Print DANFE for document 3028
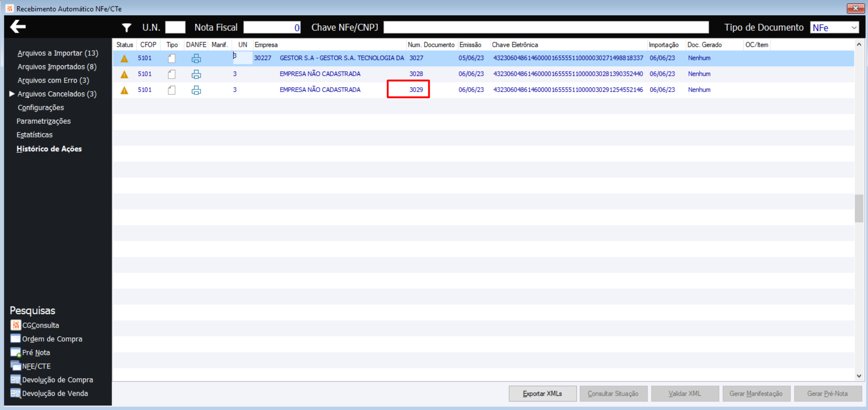868x410 pixels. pos(196,74)
